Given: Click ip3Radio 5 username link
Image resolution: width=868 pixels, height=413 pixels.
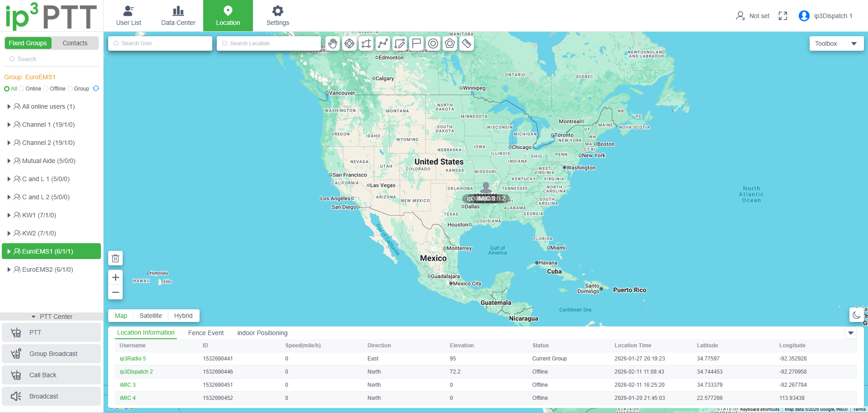Looking at the screenshot, I should click(133, 359).
